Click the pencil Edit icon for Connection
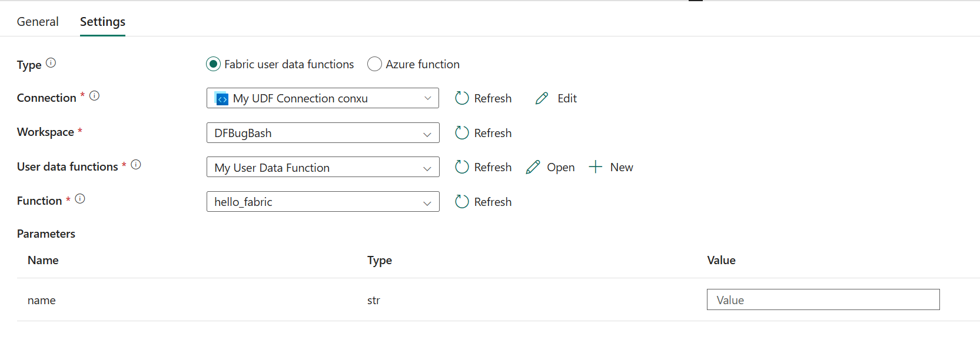Screen dimensions: 980x343 pyautogui.click(x=542, y=98)
